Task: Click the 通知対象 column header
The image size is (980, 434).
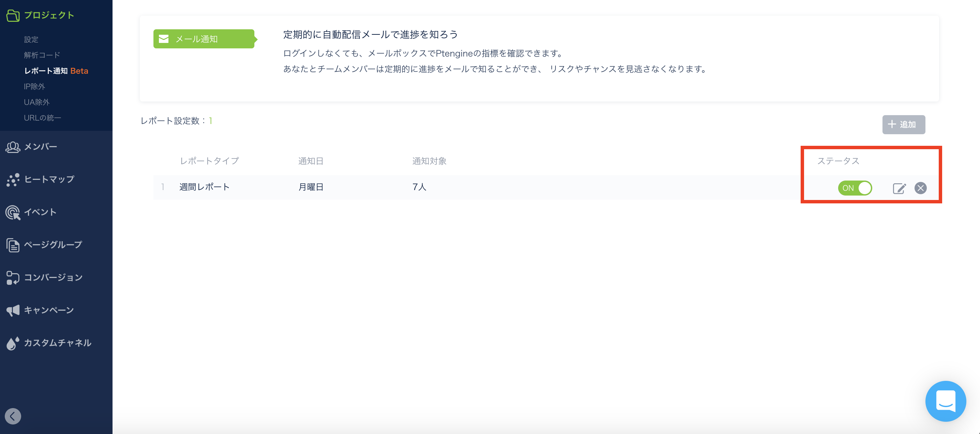Action: coord(429,161)
